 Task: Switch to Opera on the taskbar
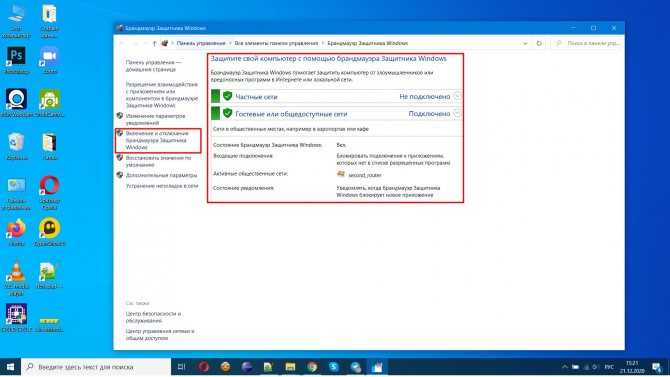[203, 367]
